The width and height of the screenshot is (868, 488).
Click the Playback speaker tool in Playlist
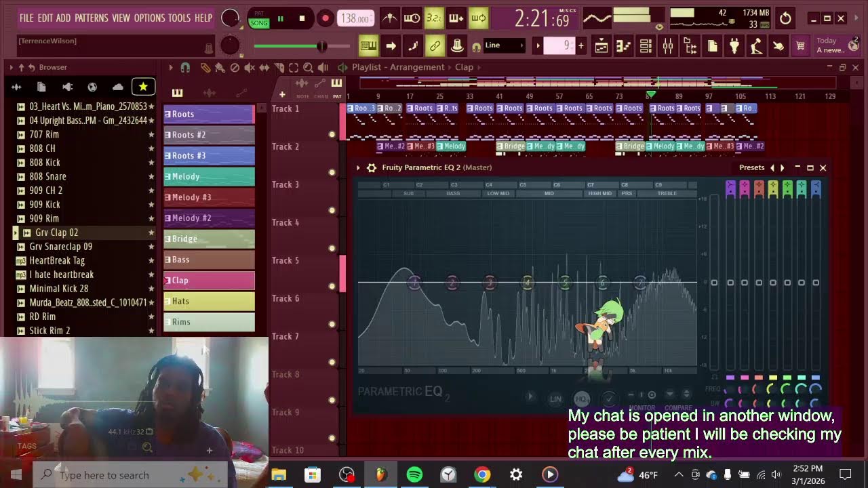323,67
